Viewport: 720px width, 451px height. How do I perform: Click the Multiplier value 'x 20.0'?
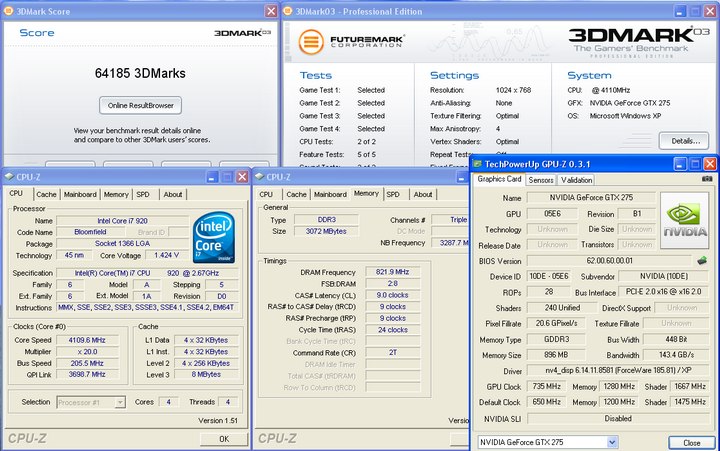tap(87, 352)
